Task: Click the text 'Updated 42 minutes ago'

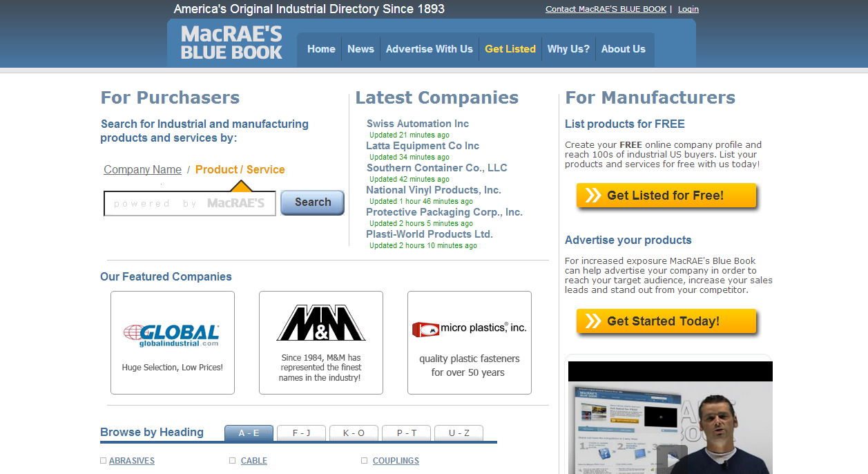Action: click(x=409, y=180)
